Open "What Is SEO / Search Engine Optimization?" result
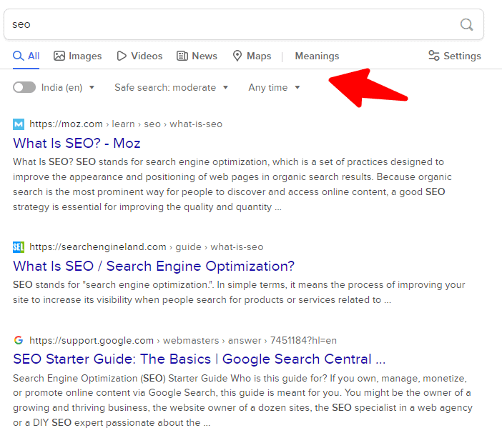This screenshot has height=448, width=502. click(x=154, y=267)
